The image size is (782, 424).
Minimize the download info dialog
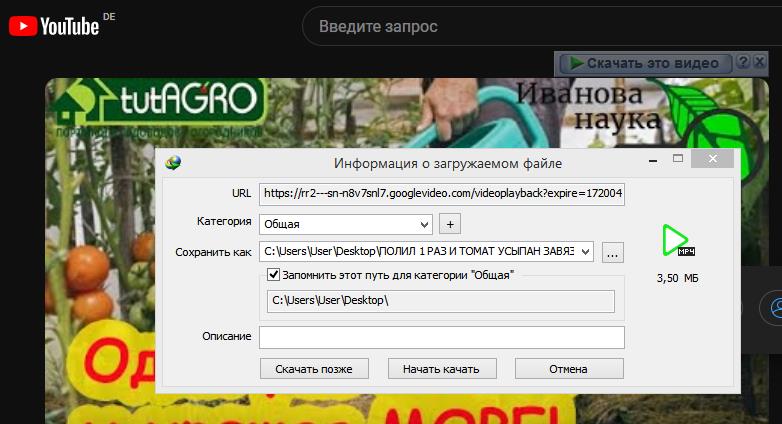tap(653, 160)
